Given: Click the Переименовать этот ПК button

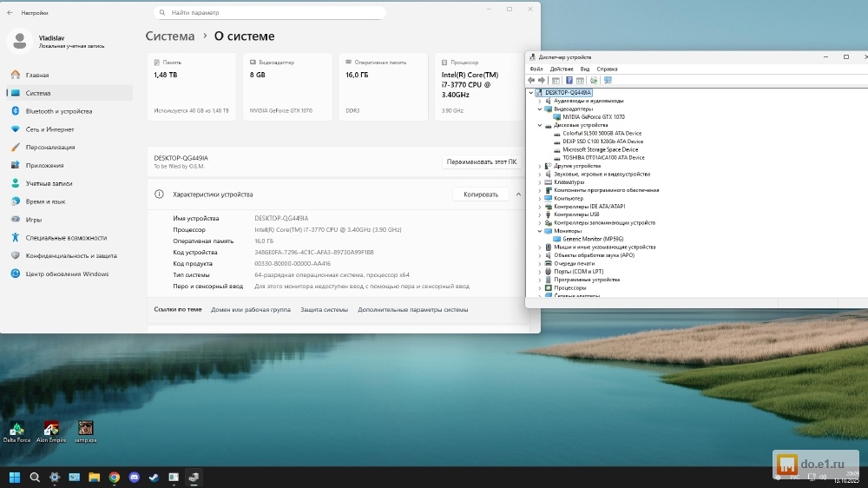Looking at the screenshot, I should pyautogui.click(x=481, y=162).
